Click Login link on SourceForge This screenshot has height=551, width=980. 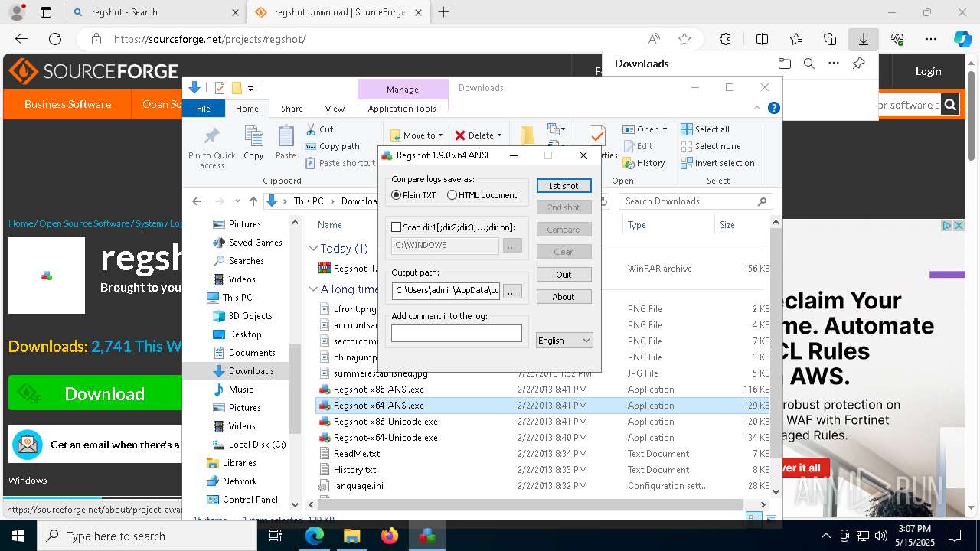pyautogui.click(x=928, y=71)
